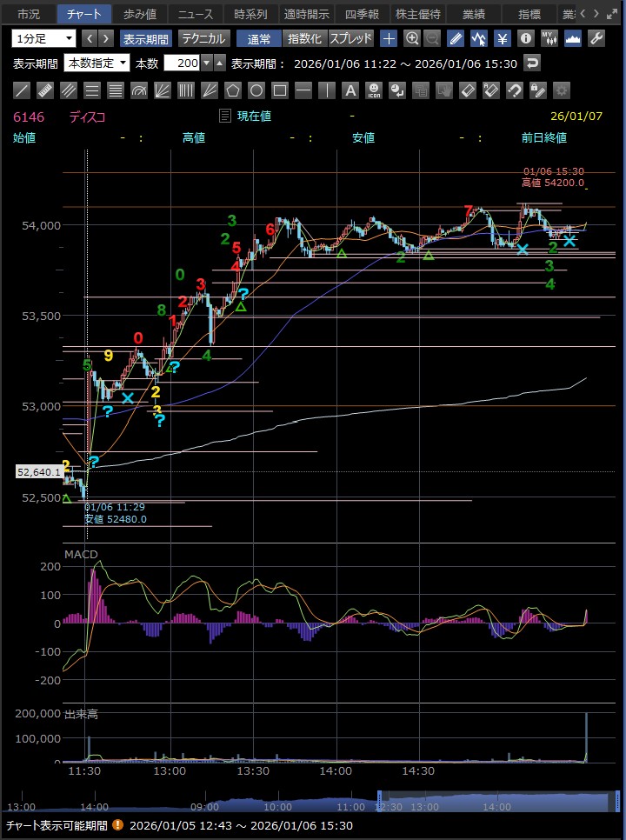This screenshot has height=840, width=626.
Task: Click the テクニカル button
Action: pyautogui.click(x=203, y=38)
